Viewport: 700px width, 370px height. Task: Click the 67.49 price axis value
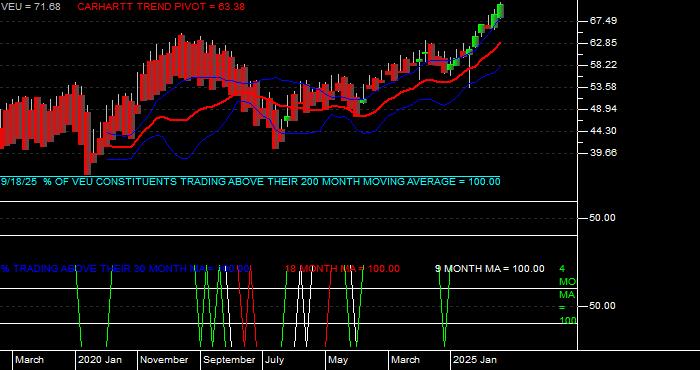point(603,21)
